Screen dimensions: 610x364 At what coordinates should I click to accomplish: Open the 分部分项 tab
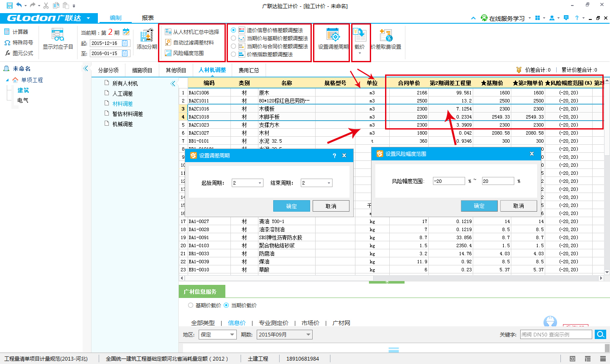(x=108, y=70)
